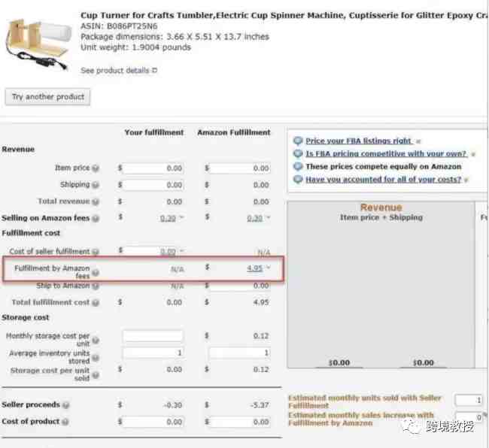Click the Amazon Fulfillment seller proceeds -5.37 value
489x448 pixels.
260,405
